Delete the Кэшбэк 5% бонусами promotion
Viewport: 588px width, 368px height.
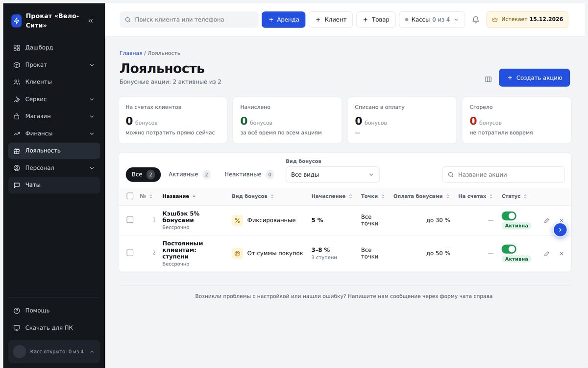(562, 220)
